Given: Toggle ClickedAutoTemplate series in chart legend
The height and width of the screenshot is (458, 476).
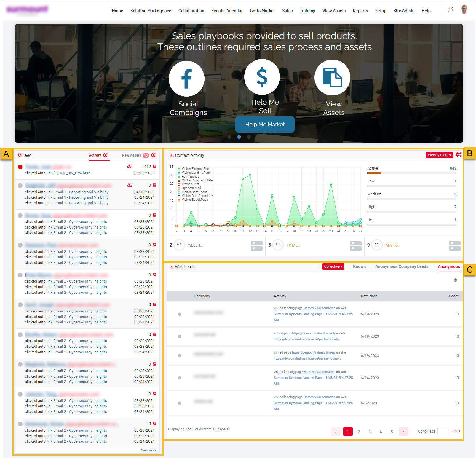Looking at the screenshot, I should (x=195, y=181).
